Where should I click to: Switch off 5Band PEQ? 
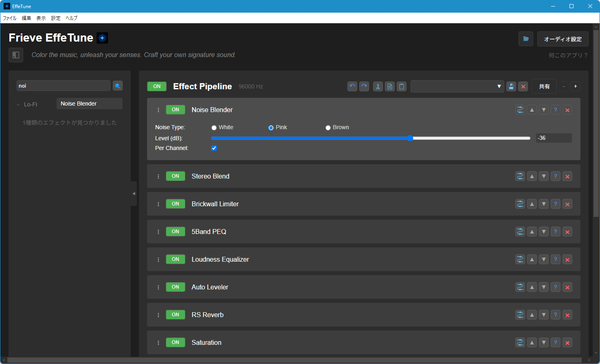[175, 232]
